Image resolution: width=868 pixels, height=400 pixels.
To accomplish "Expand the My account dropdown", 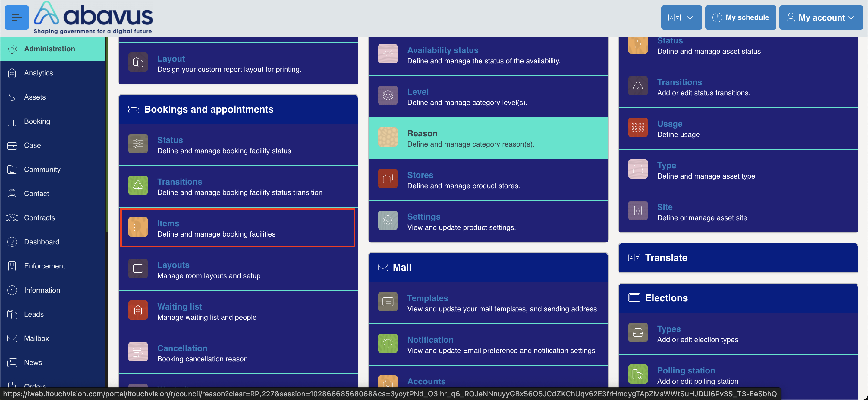I will pyautogui.click(x=821, y=17).
